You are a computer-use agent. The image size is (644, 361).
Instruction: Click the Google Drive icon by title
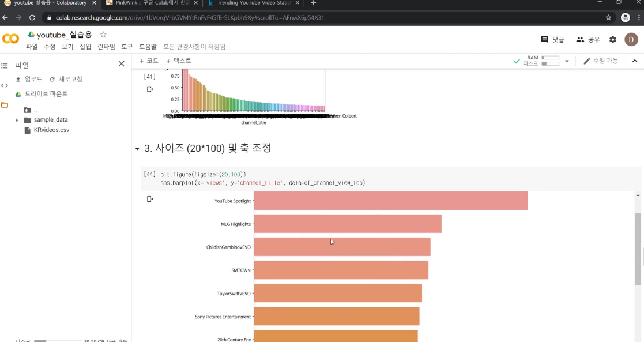[x=31, y=35]
